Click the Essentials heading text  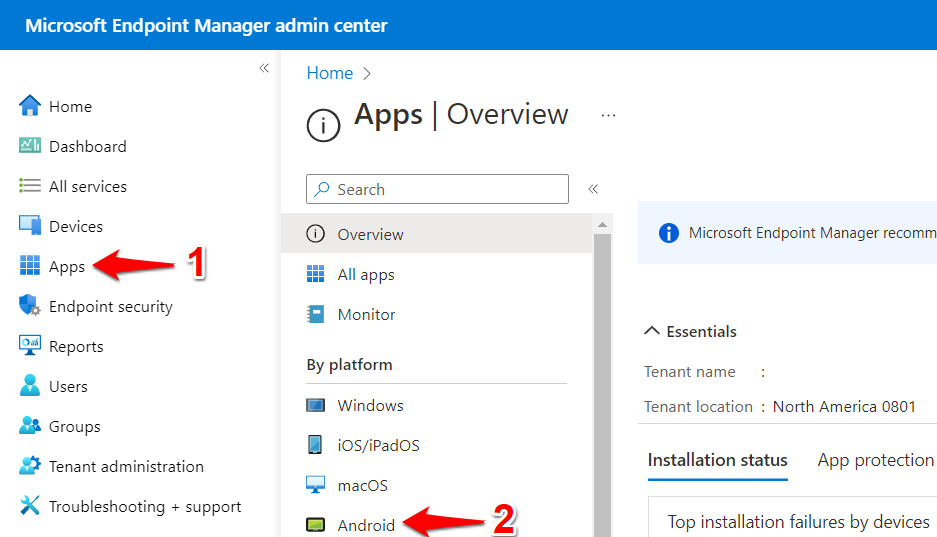[702, 332]
